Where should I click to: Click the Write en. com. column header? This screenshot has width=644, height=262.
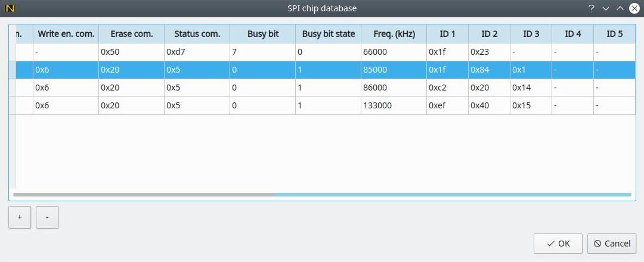(x=66, y=34)
